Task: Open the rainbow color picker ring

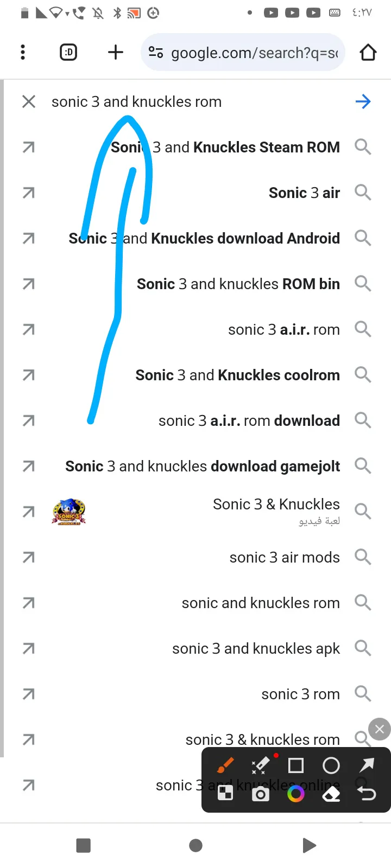Action: 296,795
